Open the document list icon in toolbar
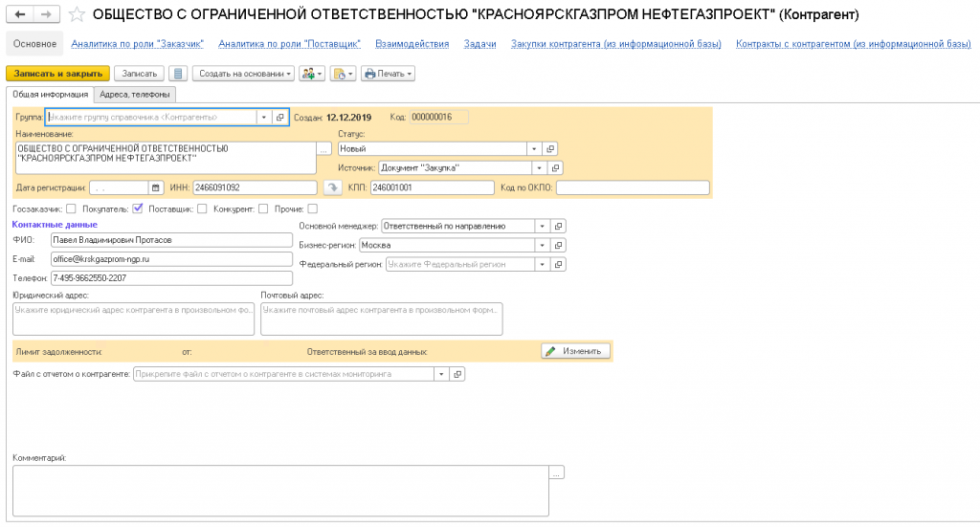980x527 pixels. click(x=178, y=74)
